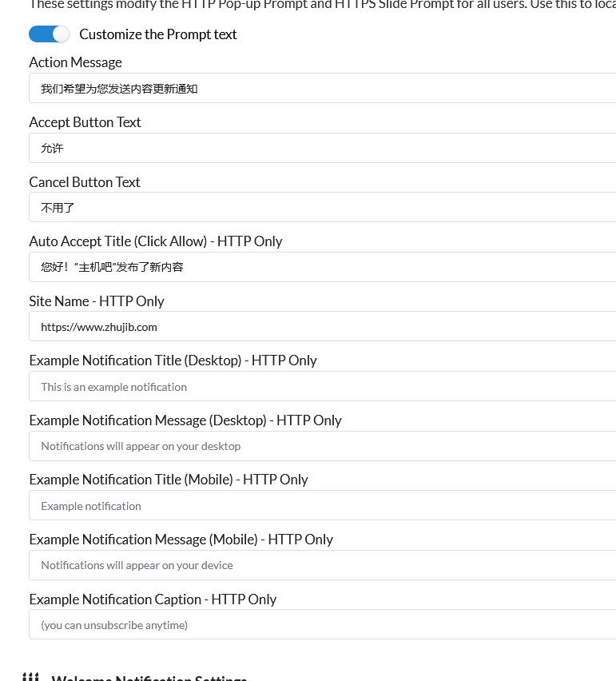Click the 'Action Message' field label
The image size is (616, 681).
pyautogui.click(x=76, y=62)
